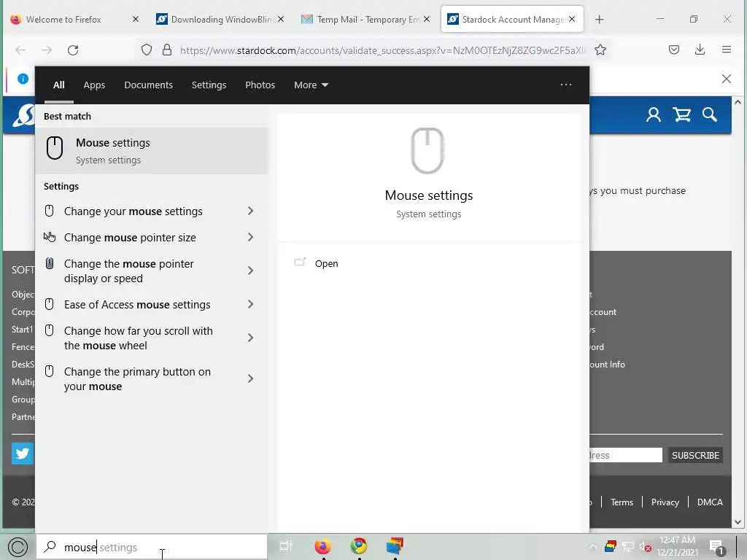Image resolution: width=747 pixels, height=560 pixels.
Task: Open the Privacy footer link
Action: point(665,502)
